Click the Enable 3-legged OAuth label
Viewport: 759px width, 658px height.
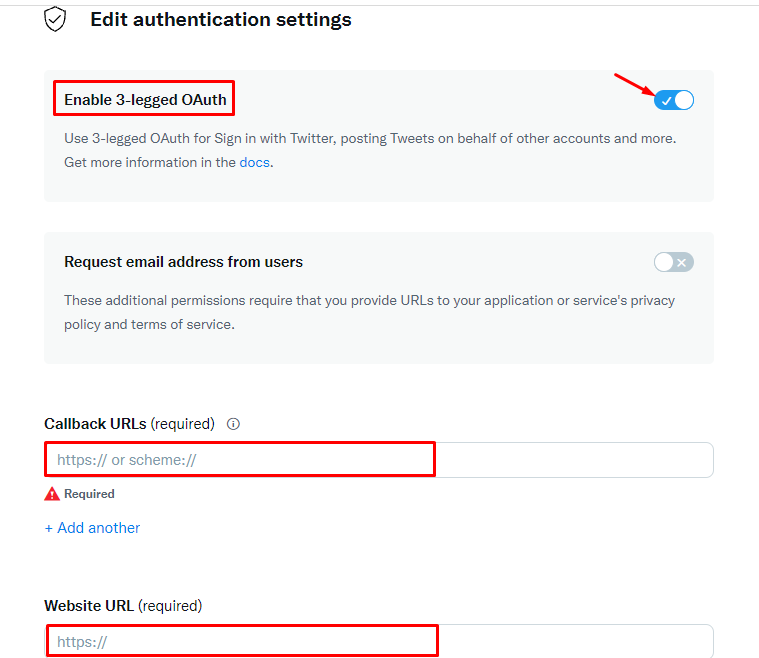[x=145, y=100]
